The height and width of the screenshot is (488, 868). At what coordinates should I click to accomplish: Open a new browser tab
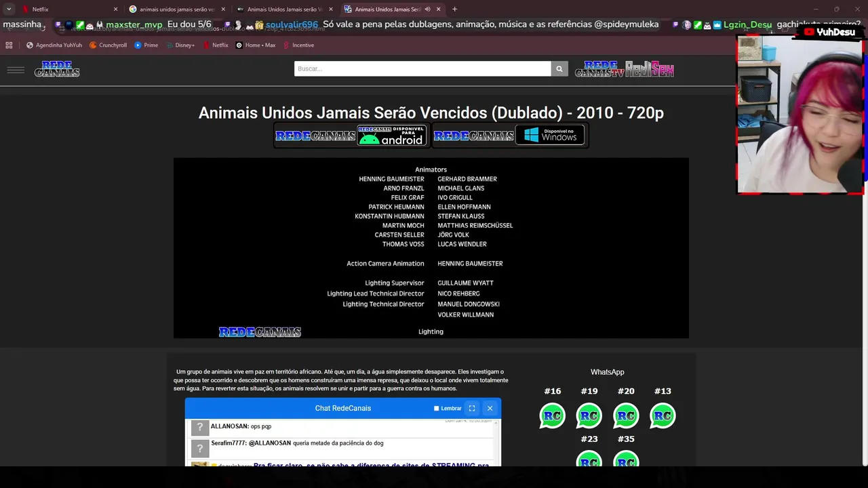454,9
